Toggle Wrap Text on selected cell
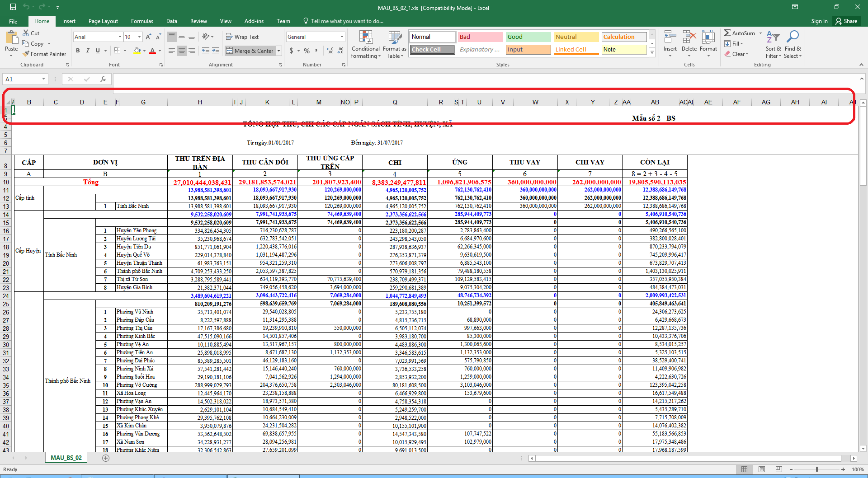 pyautogui.click(x=242, y=37)
